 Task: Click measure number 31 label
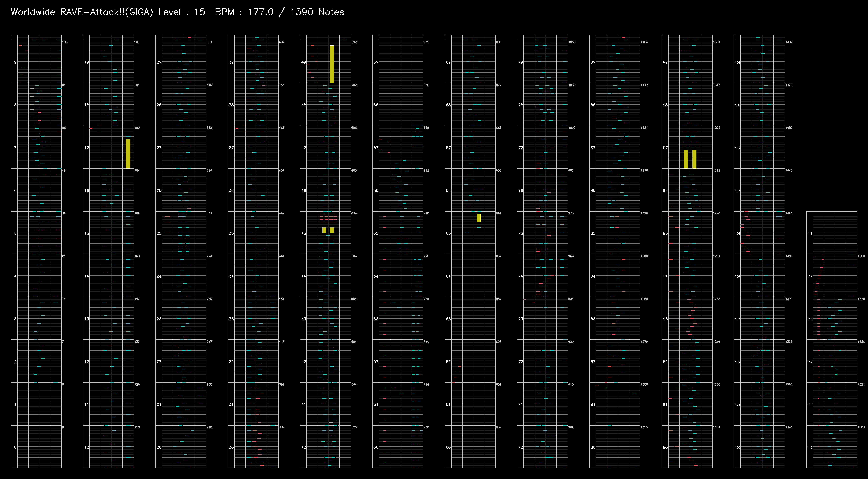pos(231,405)
